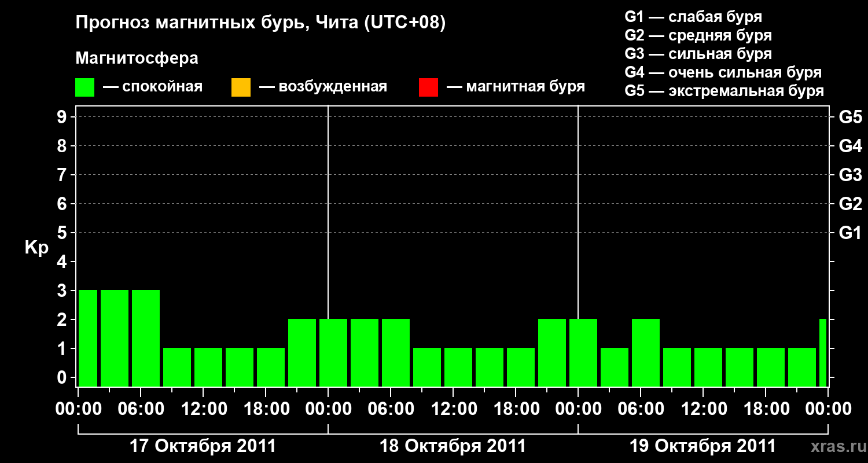Screen dimensions: 868x463
Task: Click the Kp axis value '7'
Action: (x=63, y=175)
